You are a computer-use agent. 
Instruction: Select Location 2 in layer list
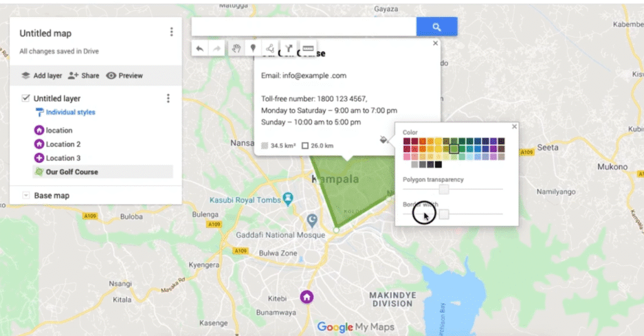click(63, 144)
